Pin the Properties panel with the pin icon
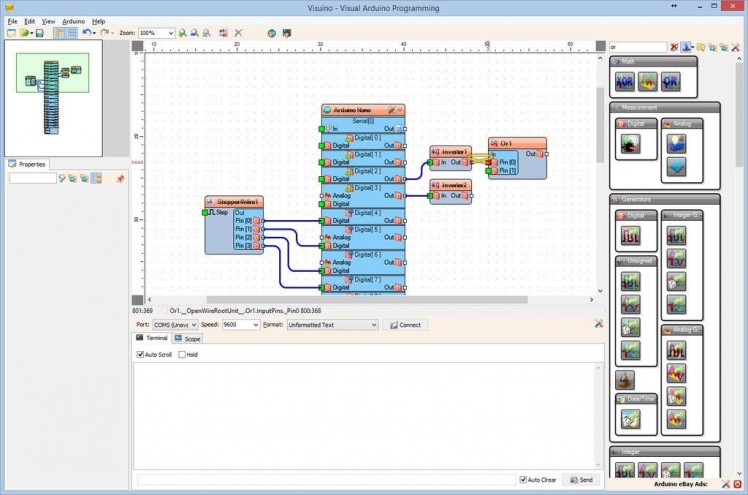Image resolution: width=748 pixels, height=495 pixels. 121,178
